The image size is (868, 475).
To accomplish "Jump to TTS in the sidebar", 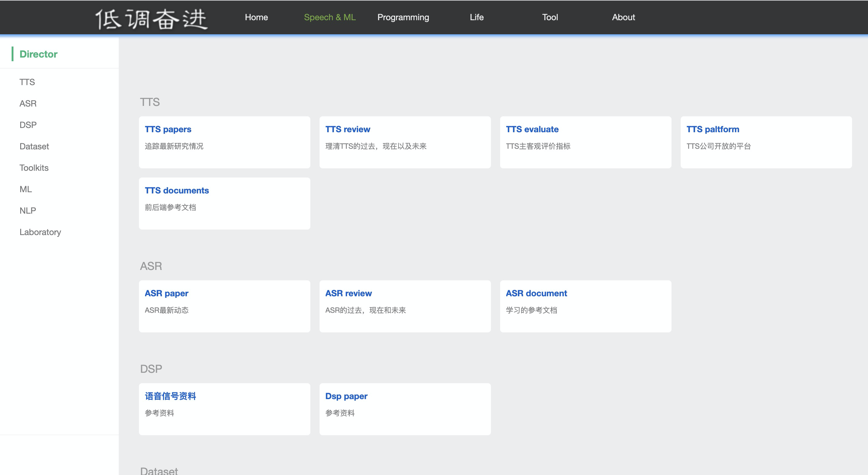I will tap(27, 82).
